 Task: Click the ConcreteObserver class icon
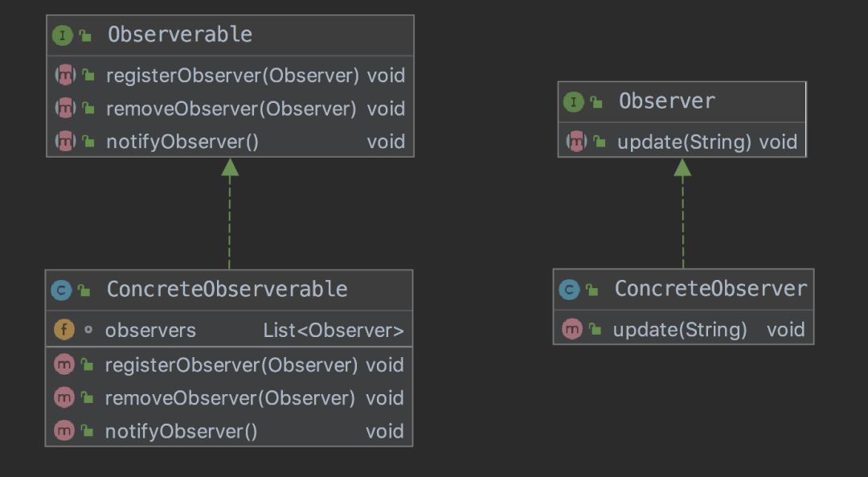569,290
